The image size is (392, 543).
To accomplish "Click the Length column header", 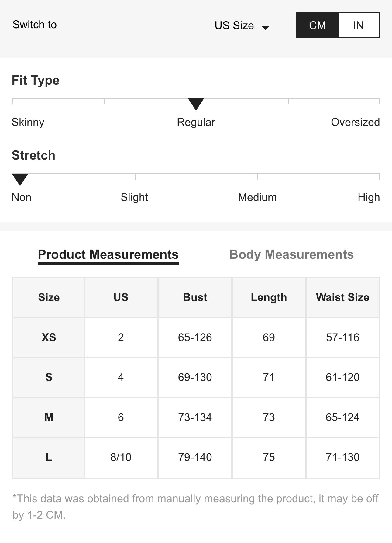I will click(269, 297).
